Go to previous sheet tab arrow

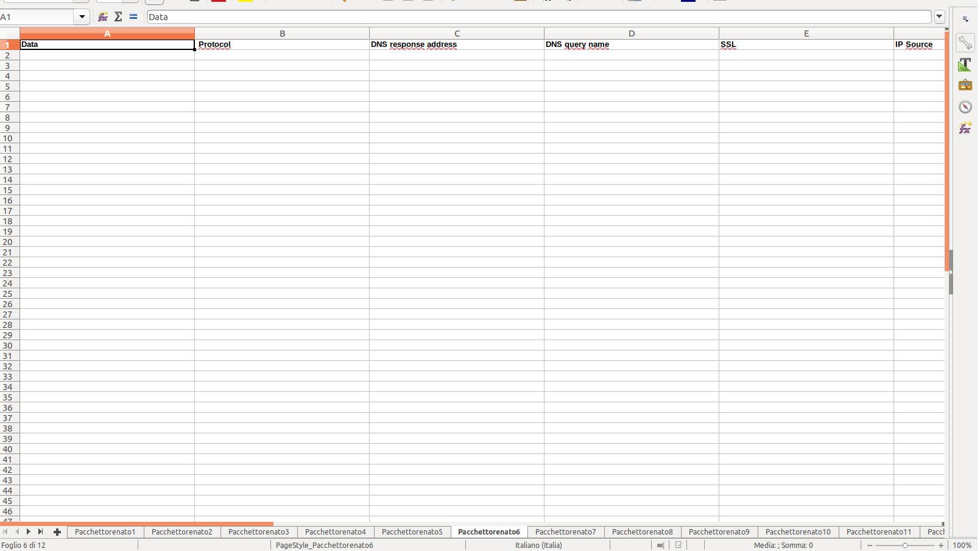tap(17, 532)
